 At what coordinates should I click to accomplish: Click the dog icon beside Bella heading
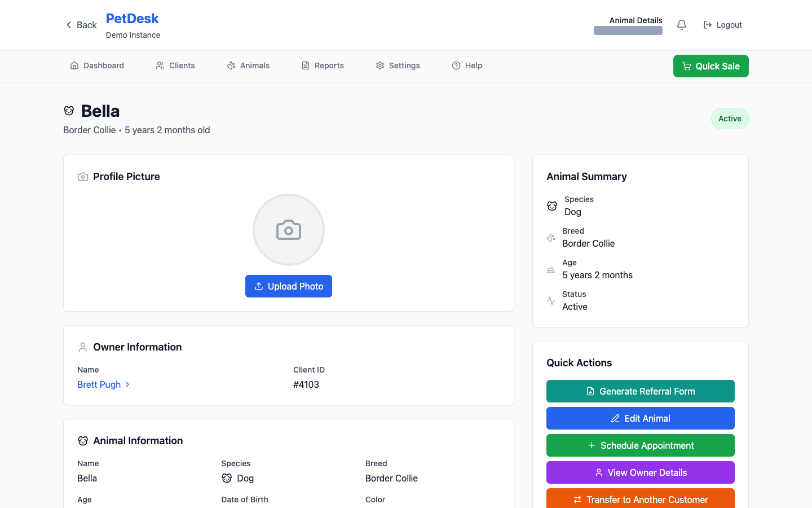69,111
